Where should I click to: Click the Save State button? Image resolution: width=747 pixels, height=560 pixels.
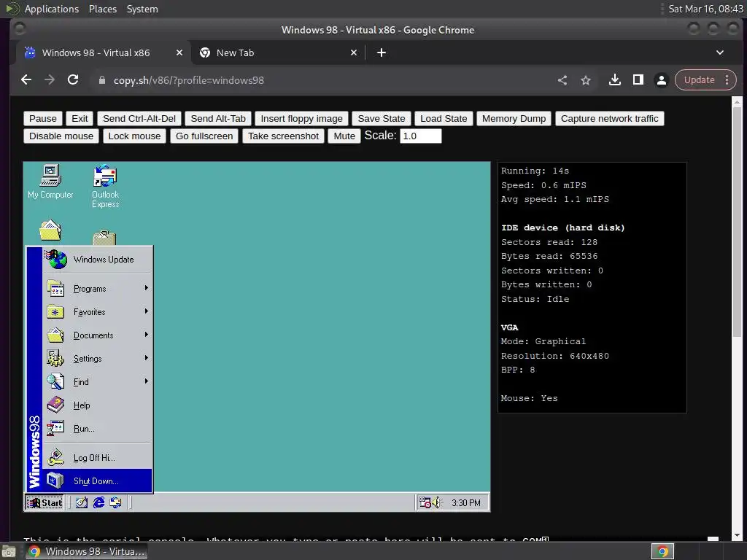point(381,119)
